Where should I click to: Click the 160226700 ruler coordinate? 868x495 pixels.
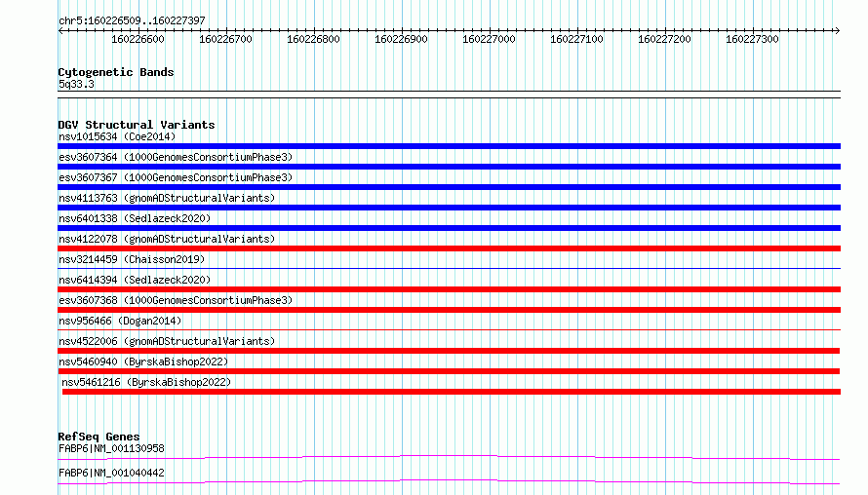click(225, 39)
